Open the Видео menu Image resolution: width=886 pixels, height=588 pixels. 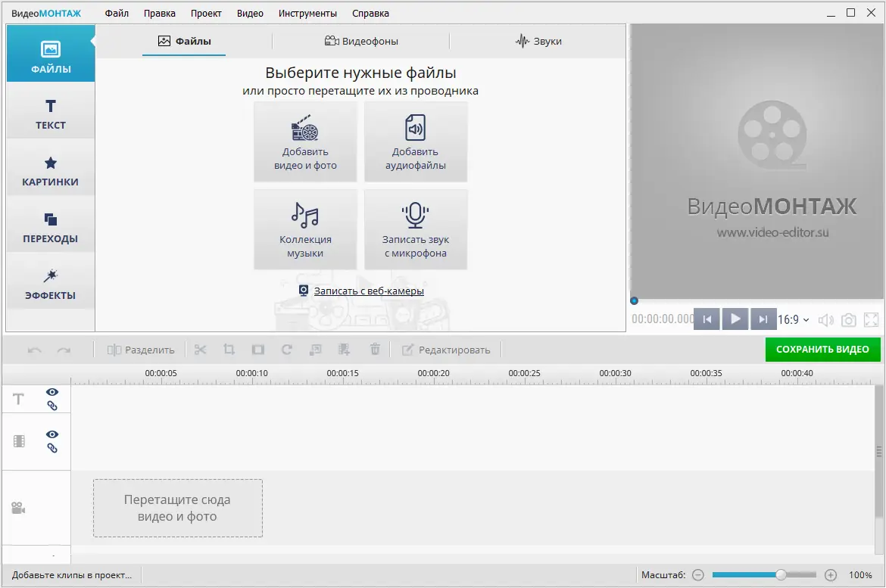point(250,13)
